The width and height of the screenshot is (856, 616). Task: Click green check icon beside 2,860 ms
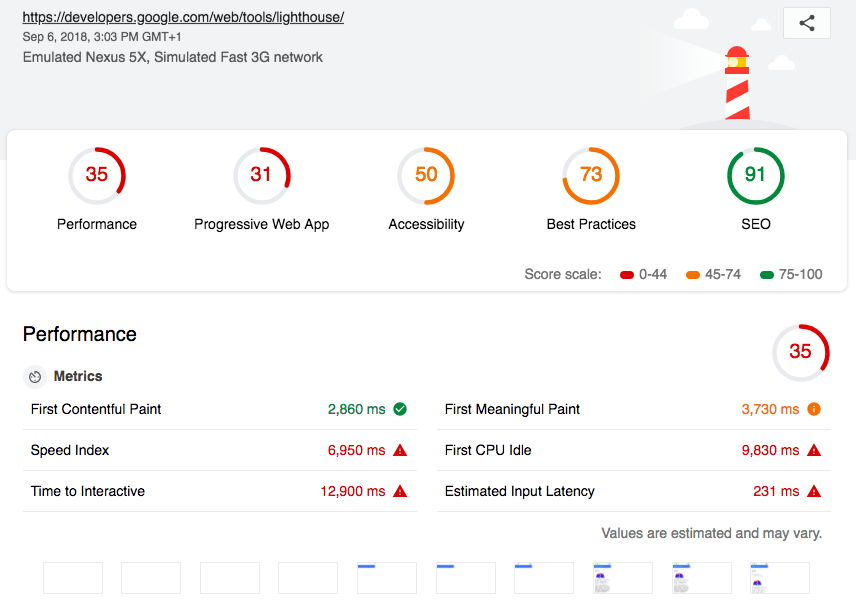[400, 409]
